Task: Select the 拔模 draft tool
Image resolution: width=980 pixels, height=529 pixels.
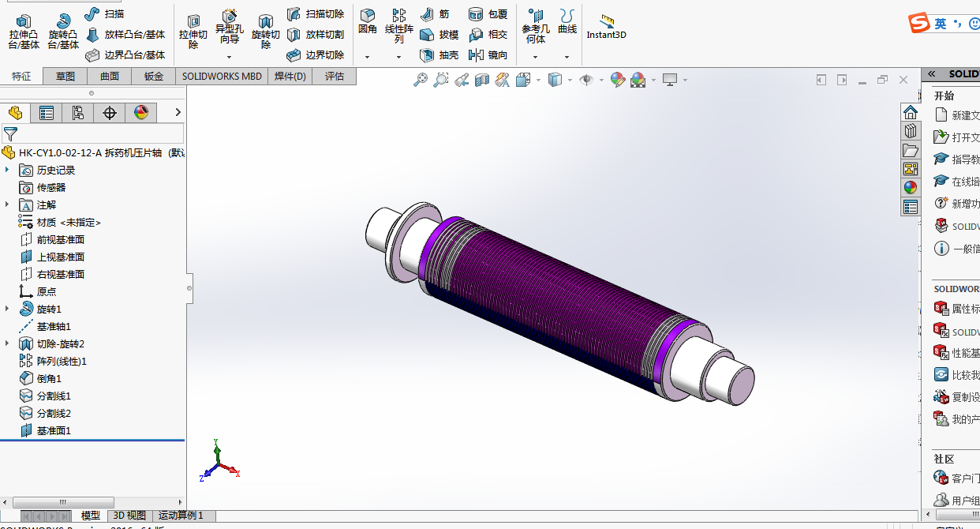Action: [x=439, y=35]
